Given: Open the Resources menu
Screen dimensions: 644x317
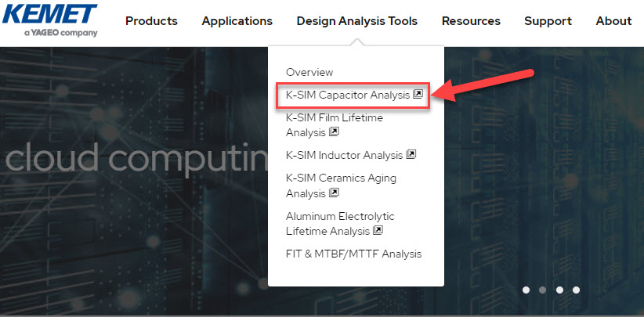Looking at the screenshot, I should [471, 21].
